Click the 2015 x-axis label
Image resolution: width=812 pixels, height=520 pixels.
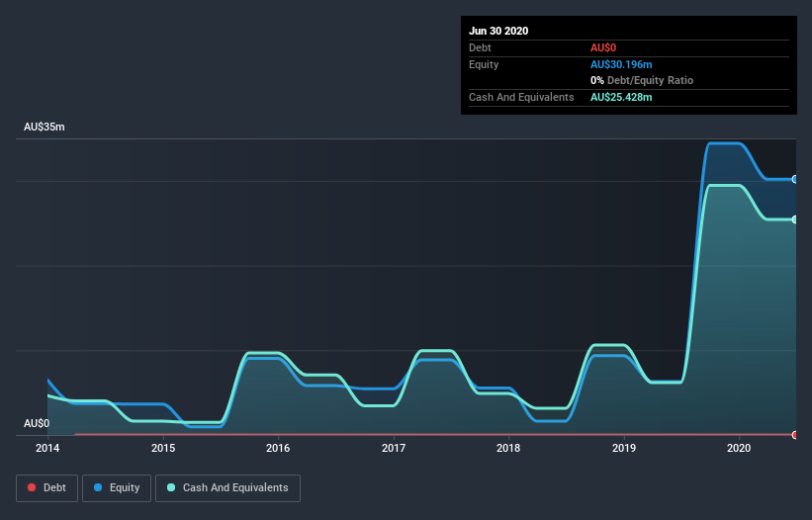(x=163, y=448)
